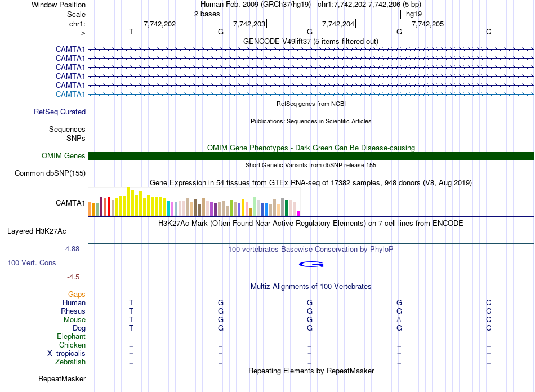Click the blue G conservation logo
Image resolution: width=535 pixels, height=392 pixels.
311,264
